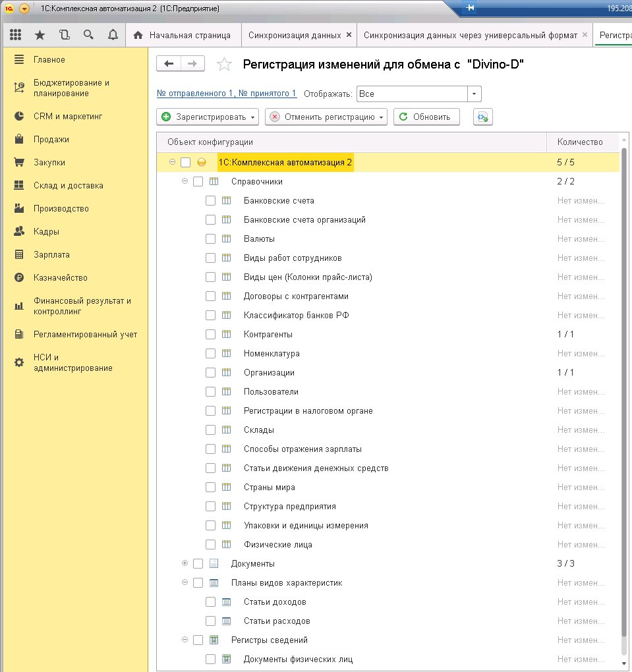Click the export icon button after Обновить

tap(483, 117)
